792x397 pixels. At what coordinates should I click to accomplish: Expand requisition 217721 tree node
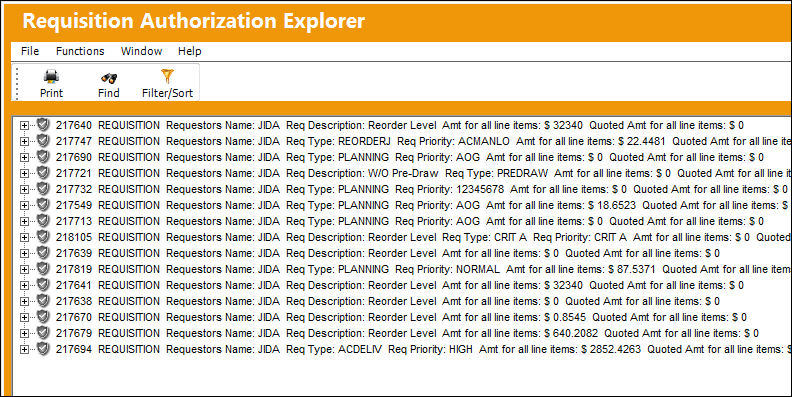tap(24, 174)
